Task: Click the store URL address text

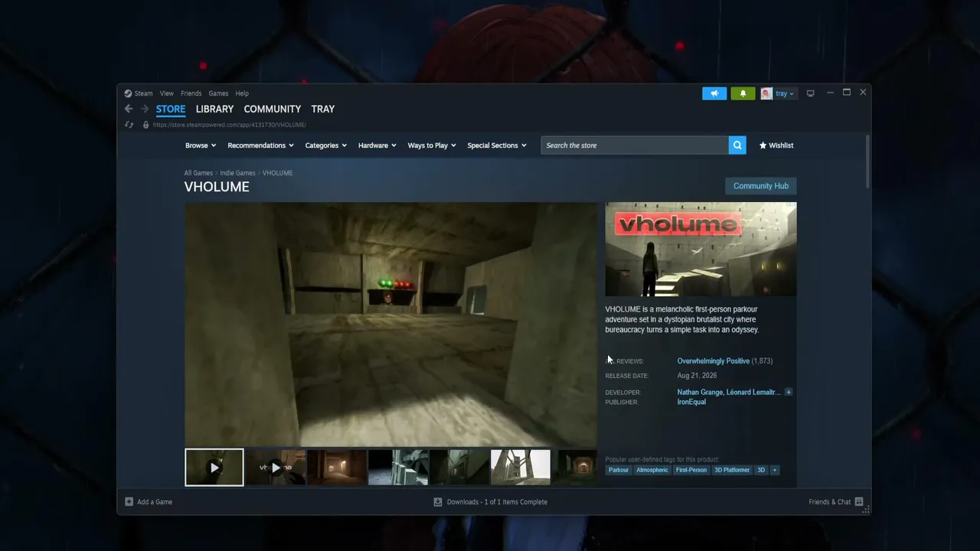Action: (x=230, y=125)
